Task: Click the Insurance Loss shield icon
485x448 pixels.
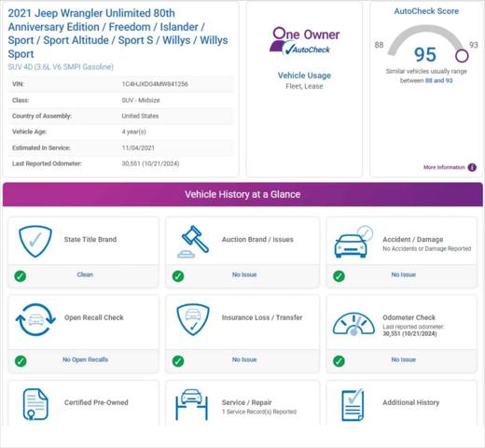Action: (x=193, y=320)
